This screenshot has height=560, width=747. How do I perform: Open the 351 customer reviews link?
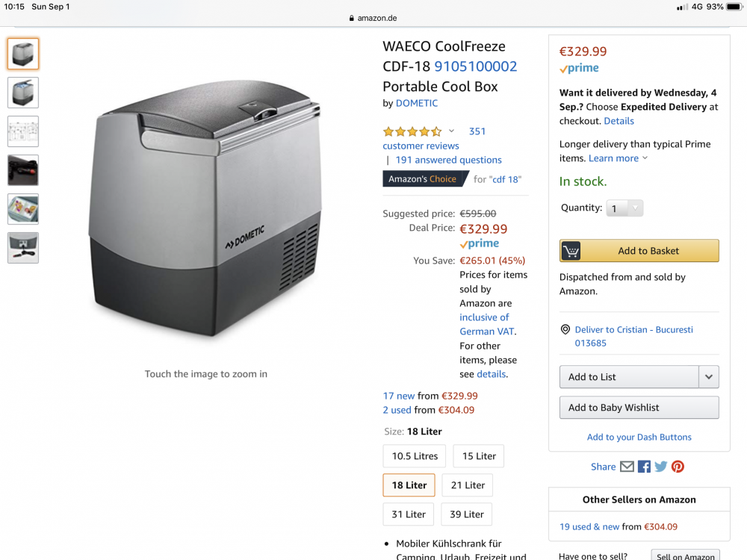[x=477, y=131]
